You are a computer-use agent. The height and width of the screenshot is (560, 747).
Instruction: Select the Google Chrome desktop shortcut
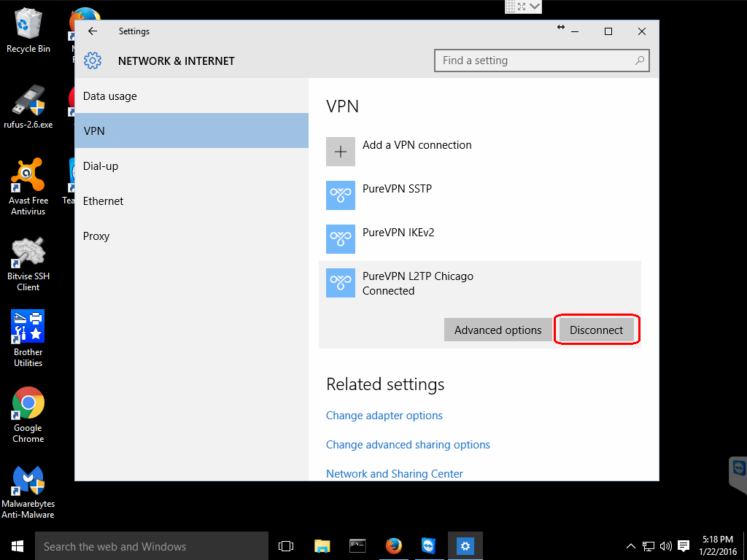coord(28,415)
